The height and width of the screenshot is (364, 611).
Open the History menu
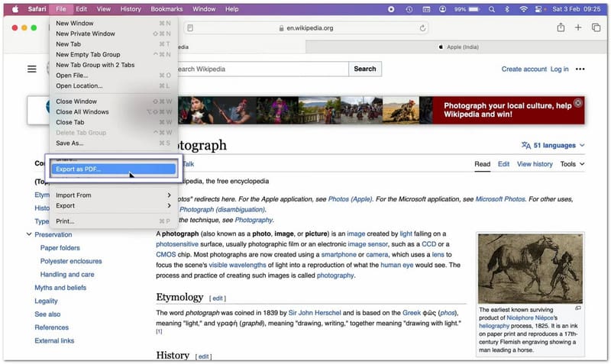(x=131, y=9)
